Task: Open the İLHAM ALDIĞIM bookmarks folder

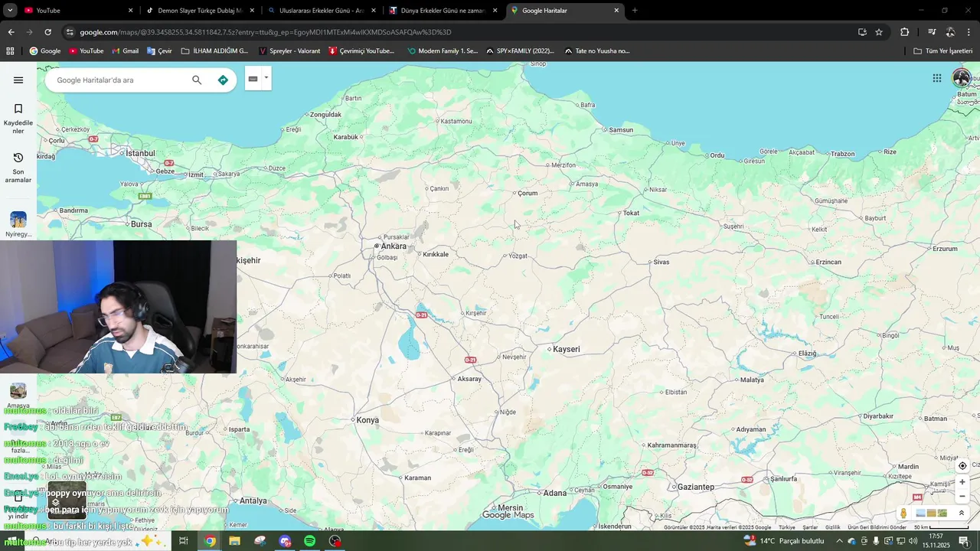Action: pyautogui.click(x=214, y=51)
